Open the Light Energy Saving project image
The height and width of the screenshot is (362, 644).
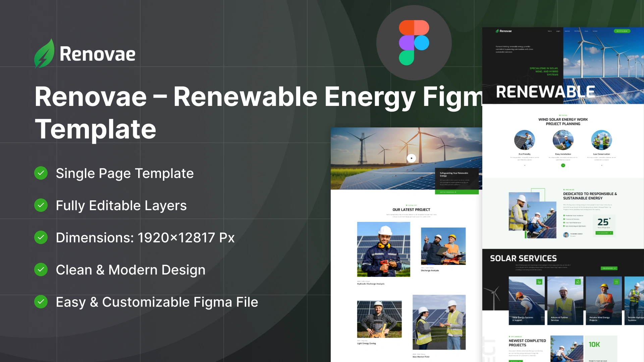click(379, 319)
